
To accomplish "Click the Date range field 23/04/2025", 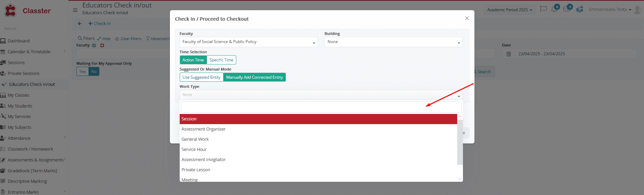I will pos(575,54).
